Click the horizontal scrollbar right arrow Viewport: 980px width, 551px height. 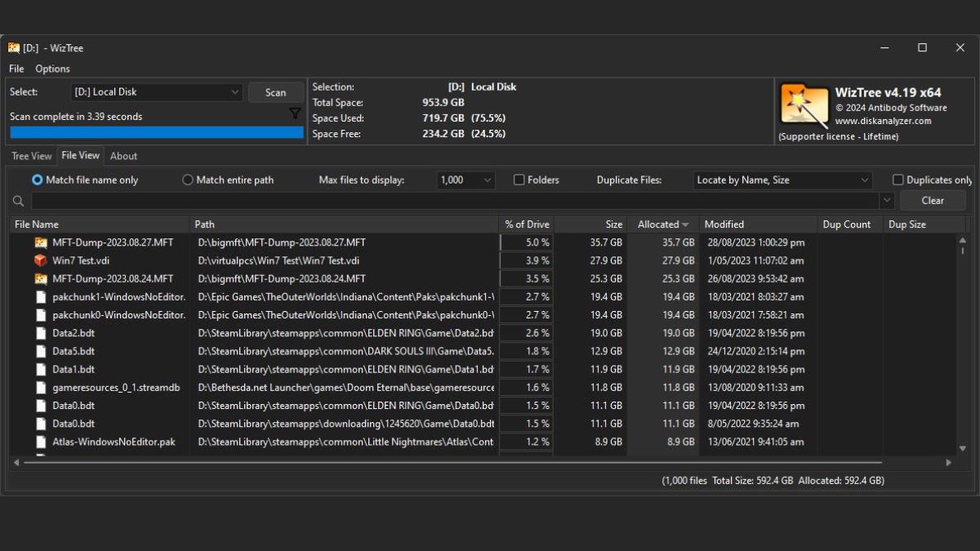(948, 463)
